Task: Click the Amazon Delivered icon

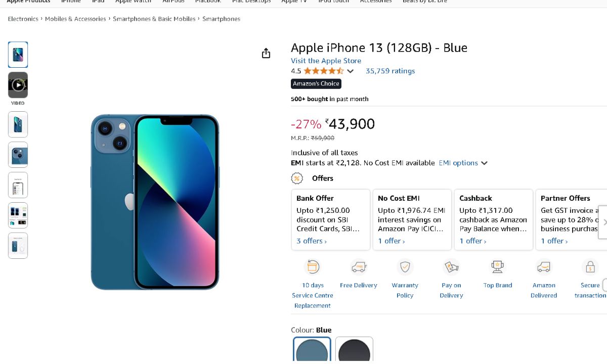Action: pyautogui.click(x=544, y=267)
